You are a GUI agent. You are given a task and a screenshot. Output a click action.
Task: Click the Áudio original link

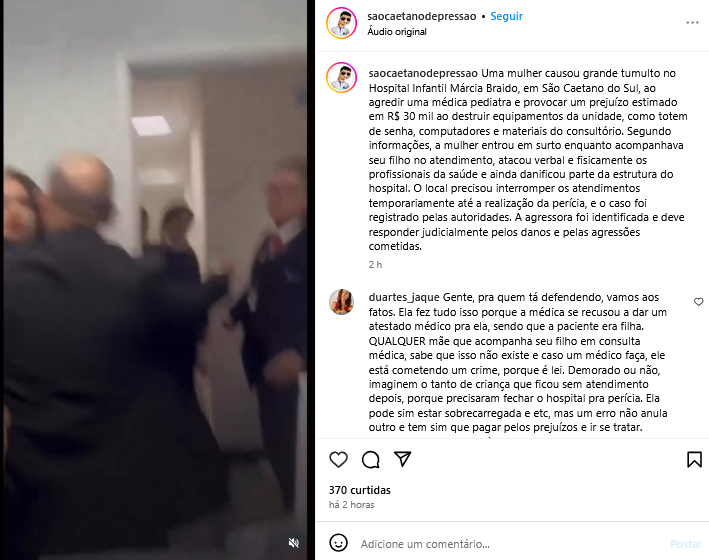tap(397, 32)
